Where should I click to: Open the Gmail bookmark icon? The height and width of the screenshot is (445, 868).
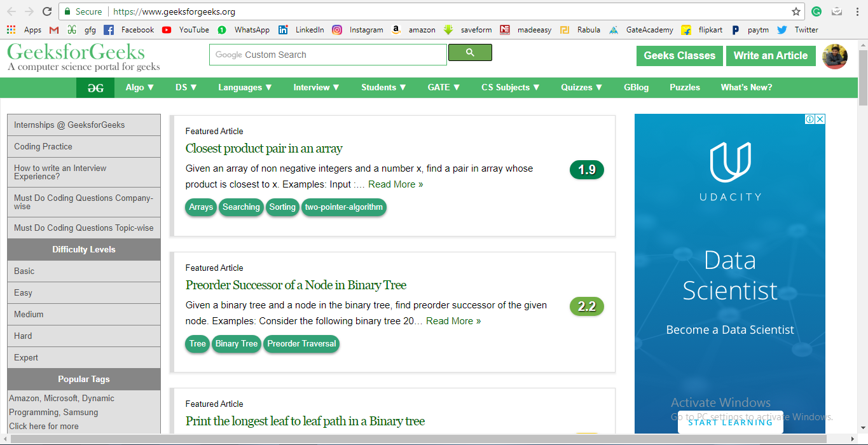(x=54, y=30)
